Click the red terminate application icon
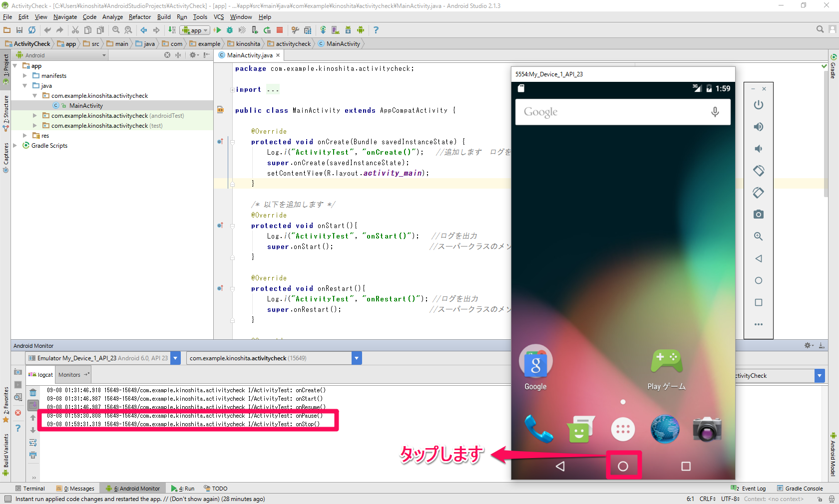 [x=18, y=413]
